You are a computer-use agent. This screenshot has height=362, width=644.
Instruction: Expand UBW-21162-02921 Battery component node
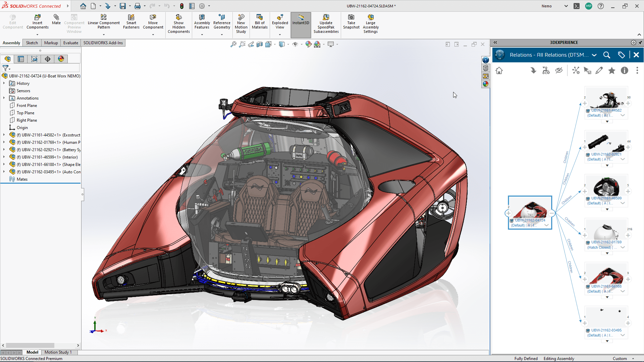click(4, 149)
